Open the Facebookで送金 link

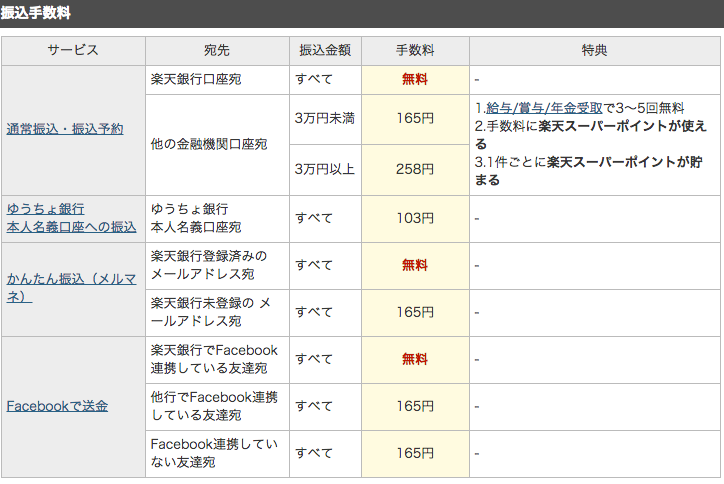point(57,406)
